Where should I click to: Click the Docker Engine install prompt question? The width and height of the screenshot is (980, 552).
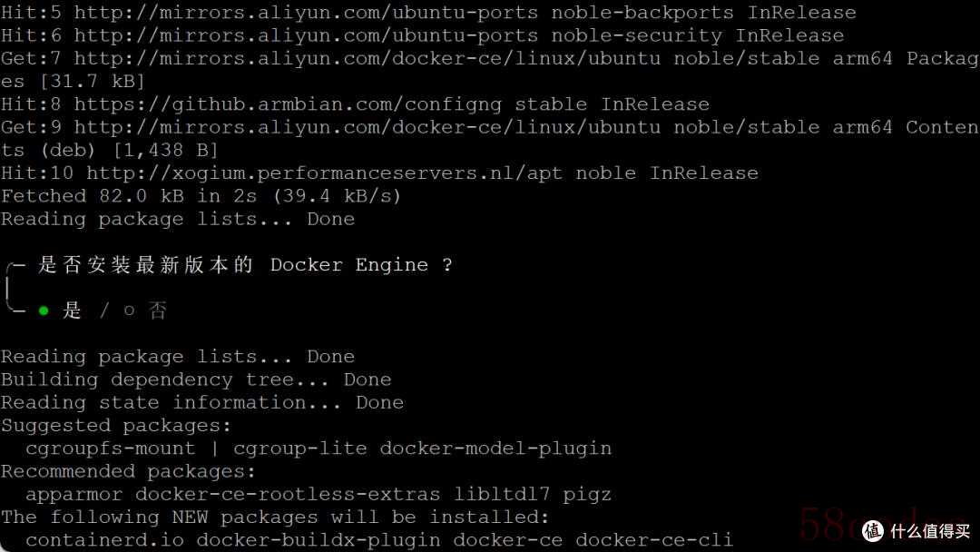(246, 264)
